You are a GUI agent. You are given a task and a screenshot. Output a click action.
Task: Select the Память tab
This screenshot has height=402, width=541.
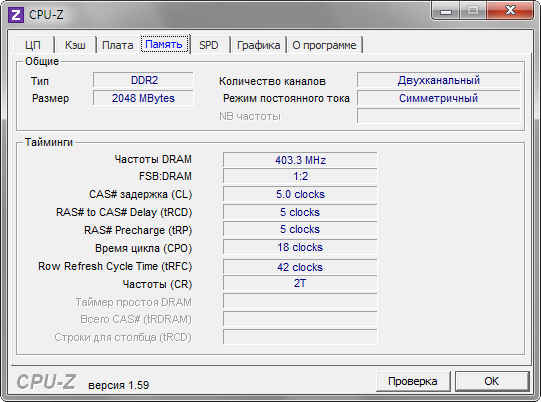click(x=164, y=44)
